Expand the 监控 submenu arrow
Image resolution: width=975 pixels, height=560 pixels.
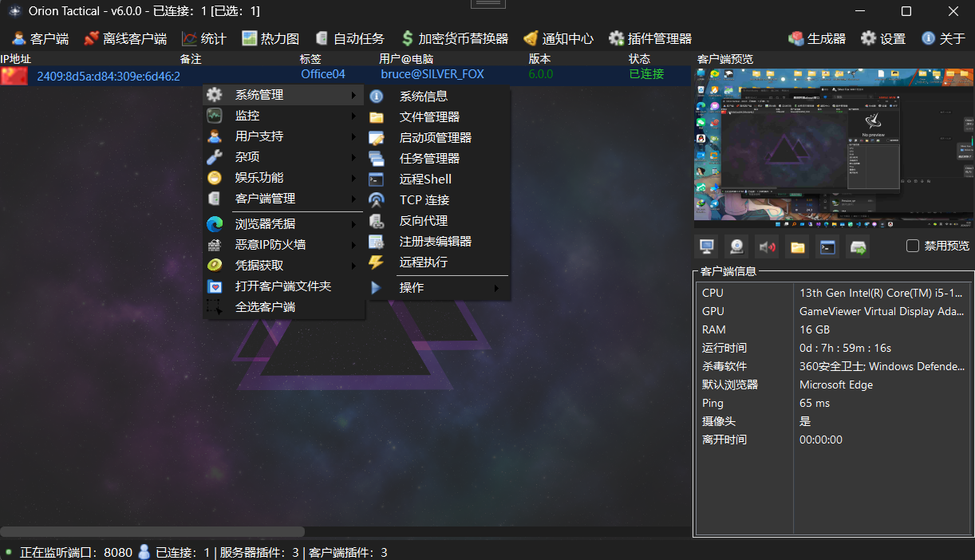353,116
